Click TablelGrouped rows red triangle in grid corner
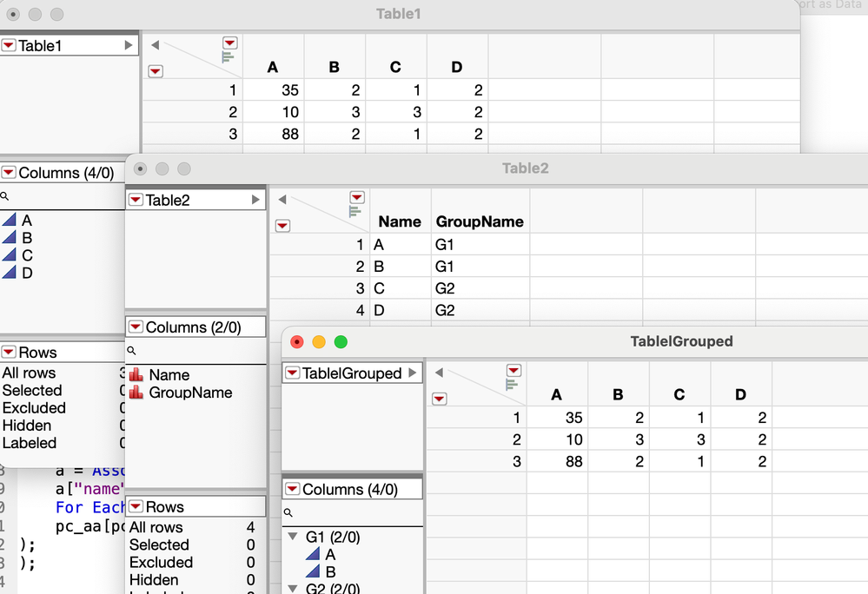The width and height of the screenshot is (868, 594). point(440,399)
